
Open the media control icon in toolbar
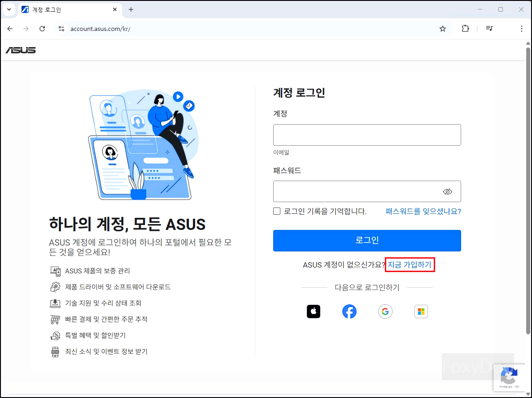click(489, 29)
